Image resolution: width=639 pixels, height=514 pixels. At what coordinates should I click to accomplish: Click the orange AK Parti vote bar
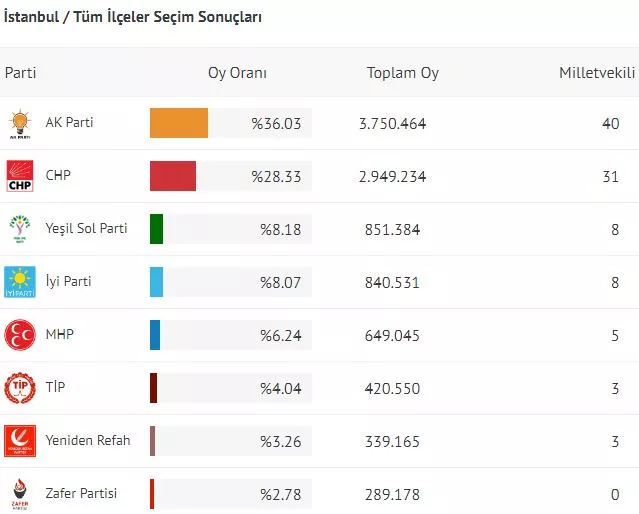point(179,123)
